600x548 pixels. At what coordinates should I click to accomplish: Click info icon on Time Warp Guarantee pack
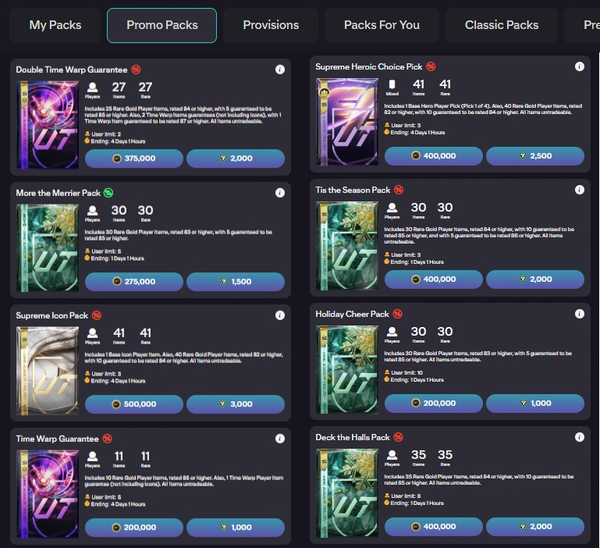click(x=280, y=438)
